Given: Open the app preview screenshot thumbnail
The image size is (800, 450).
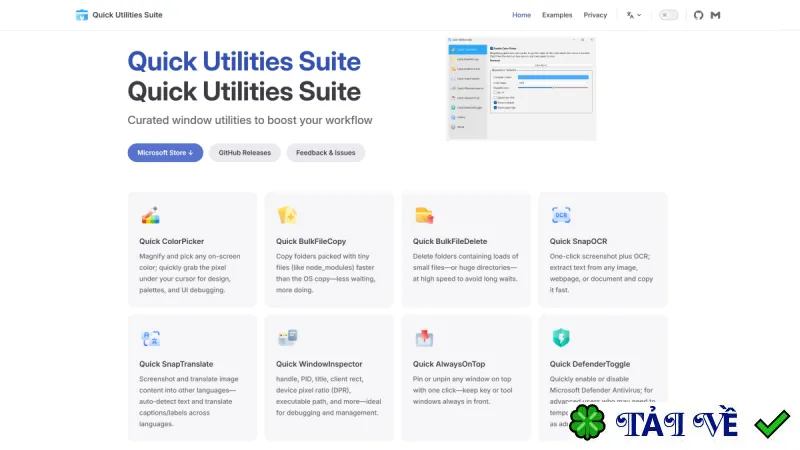Looking at the screenshot, I should 521,88.
